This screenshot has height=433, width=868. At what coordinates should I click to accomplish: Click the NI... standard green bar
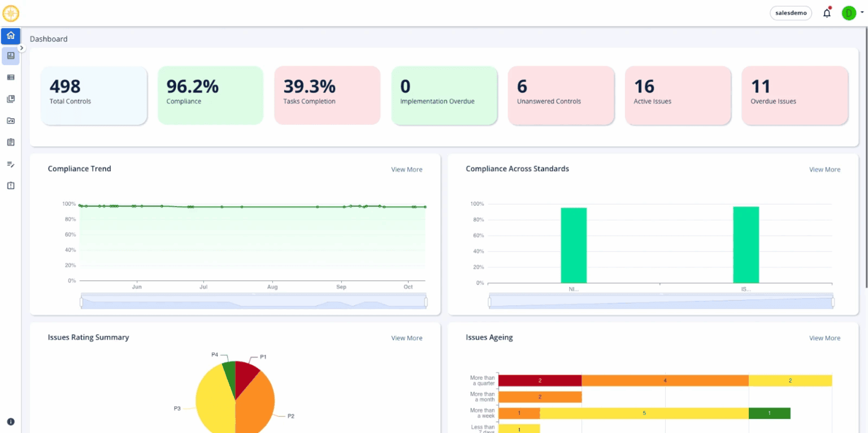574,245
